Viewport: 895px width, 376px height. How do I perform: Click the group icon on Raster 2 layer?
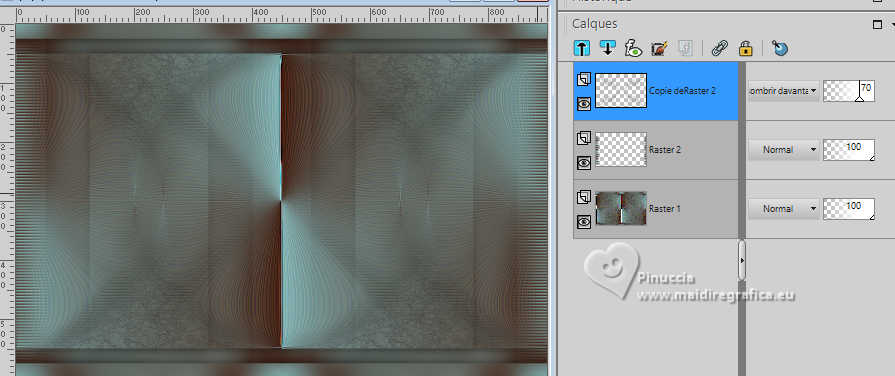click(x=583, y=139)
